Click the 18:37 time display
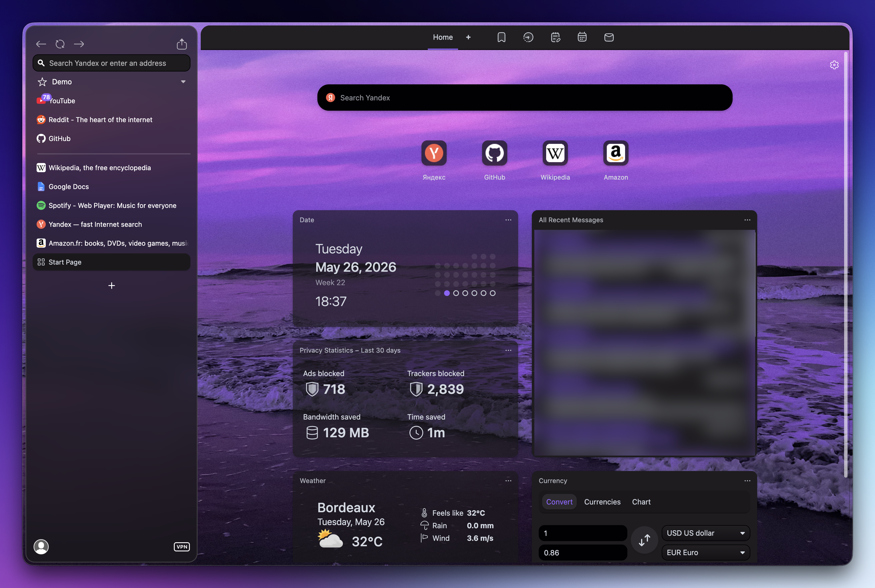Viewport: 875px width, 588px height. click(331, 301)
